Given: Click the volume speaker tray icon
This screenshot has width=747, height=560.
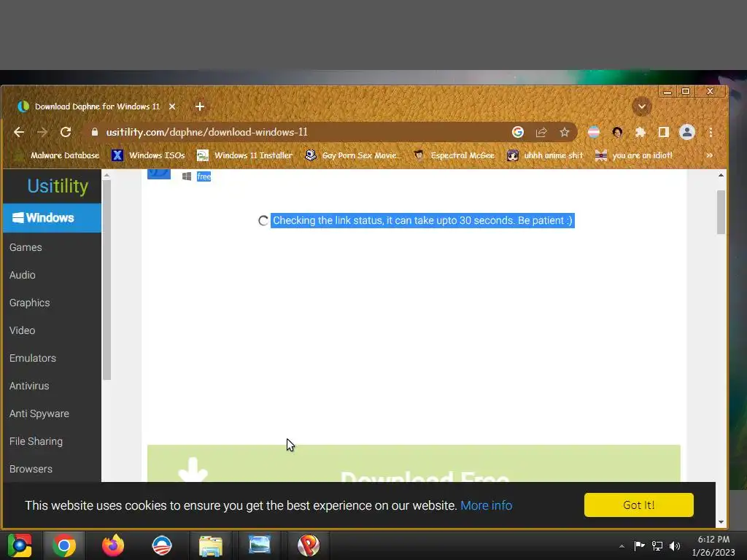Looking at the screenshot, I should click(675, 545).
